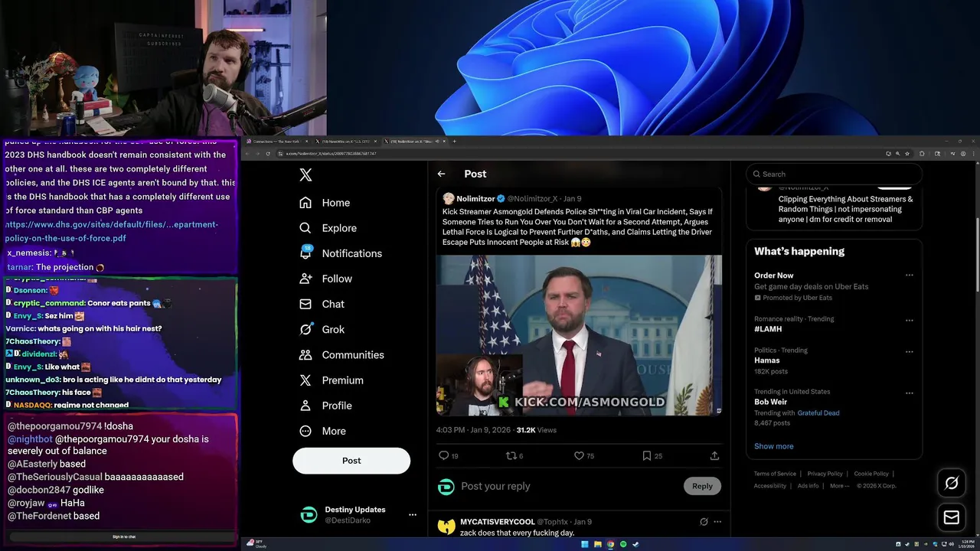Click the X logo in the sidebar
The width and height of the screenshot is (980, 551).
click(x=305, y=174)
